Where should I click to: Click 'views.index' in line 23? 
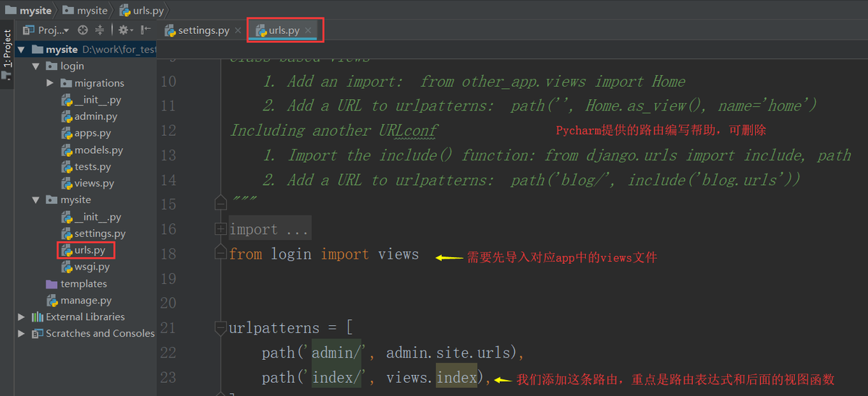pos(432,377)
